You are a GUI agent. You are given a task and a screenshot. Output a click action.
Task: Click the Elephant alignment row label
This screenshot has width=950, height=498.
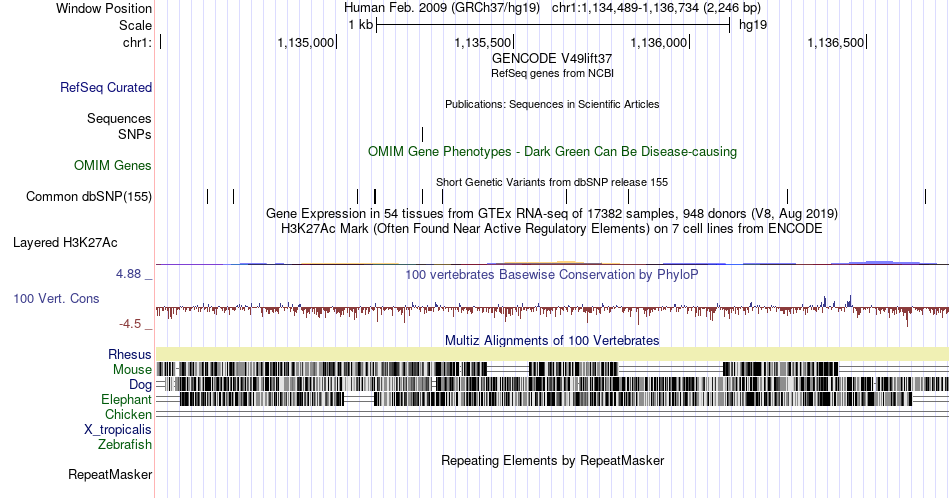pyautogui.click(x=126, y=399)
